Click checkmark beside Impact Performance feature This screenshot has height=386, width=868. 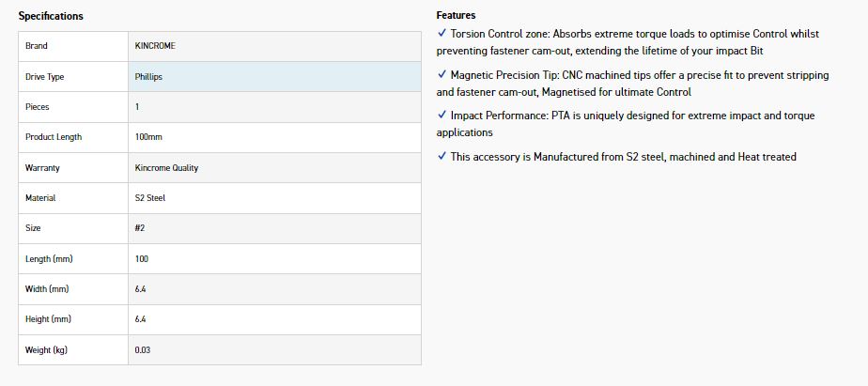point(442,116)
